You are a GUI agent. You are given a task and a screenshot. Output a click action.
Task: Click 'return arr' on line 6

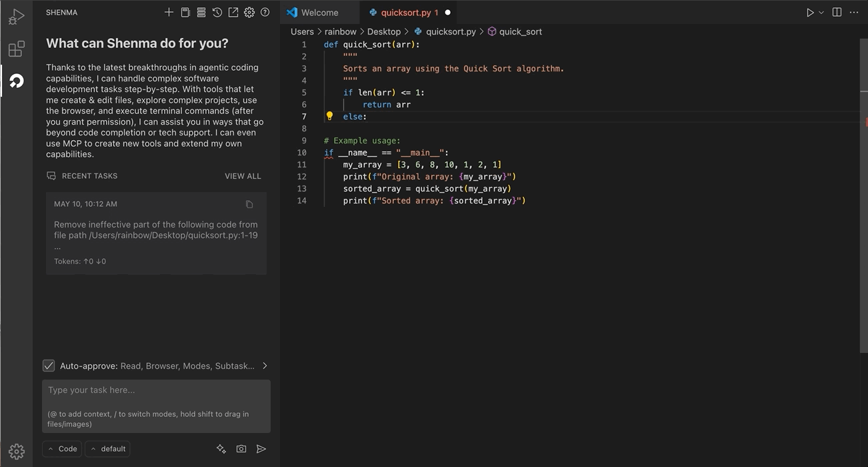coord(387,105)
